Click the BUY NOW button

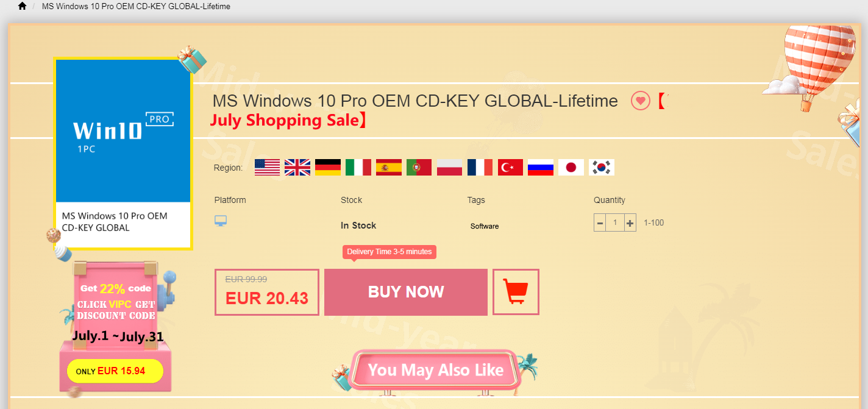[406, 292]
